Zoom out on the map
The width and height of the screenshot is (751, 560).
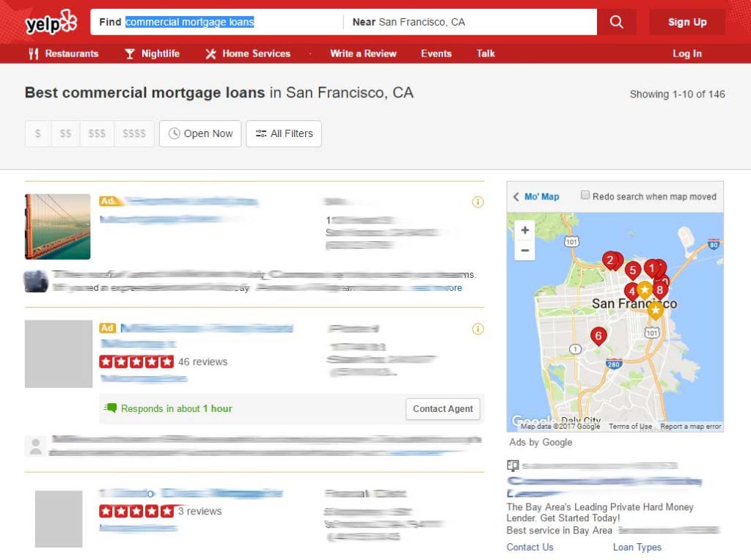(525, 251)
